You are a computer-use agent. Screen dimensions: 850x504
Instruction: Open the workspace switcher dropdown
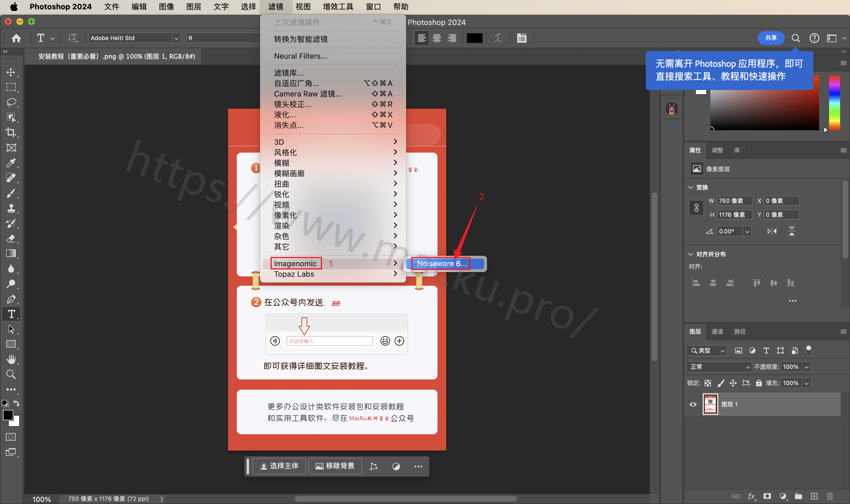(836, 38)
